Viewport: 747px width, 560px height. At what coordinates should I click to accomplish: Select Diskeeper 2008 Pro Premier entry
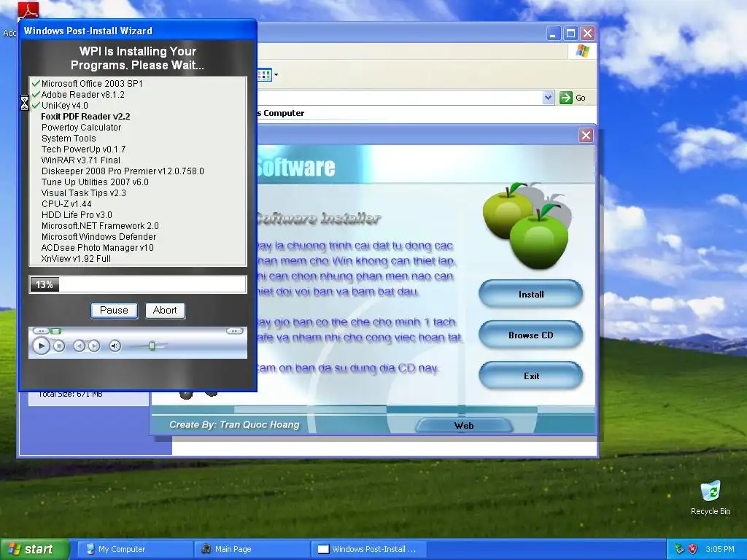pos(123,171)
